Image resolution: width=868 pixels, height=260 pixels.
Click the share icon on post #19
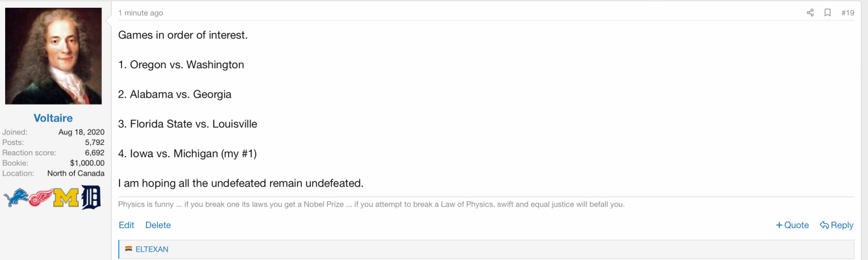(x=810, y=12)
